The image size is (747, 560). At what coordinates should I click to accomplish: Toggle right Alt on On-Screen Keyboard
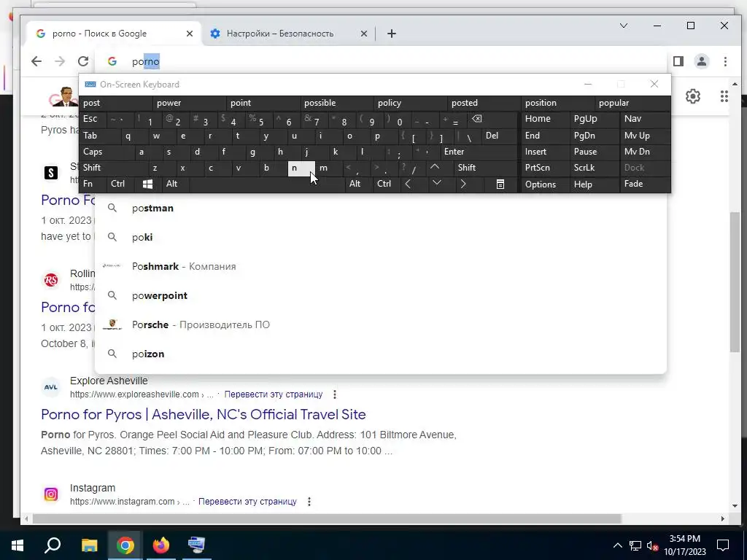pyautogui.click(x=358, y=184)
